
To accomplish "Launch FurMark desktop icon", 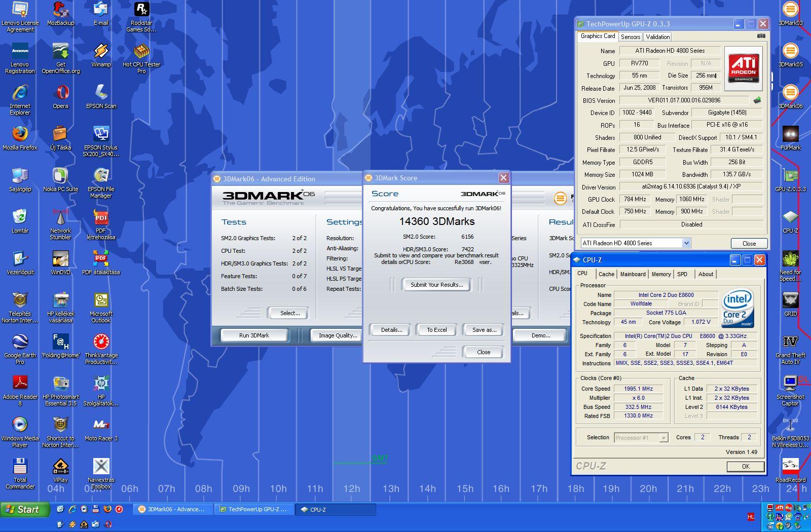I will click(790, 139).
